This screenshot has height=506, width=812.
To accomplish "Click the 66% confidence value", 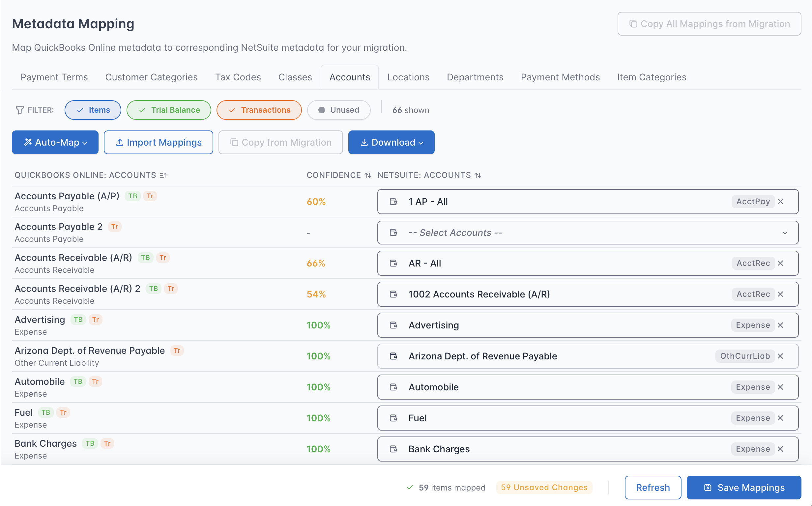I will [316, 263].
